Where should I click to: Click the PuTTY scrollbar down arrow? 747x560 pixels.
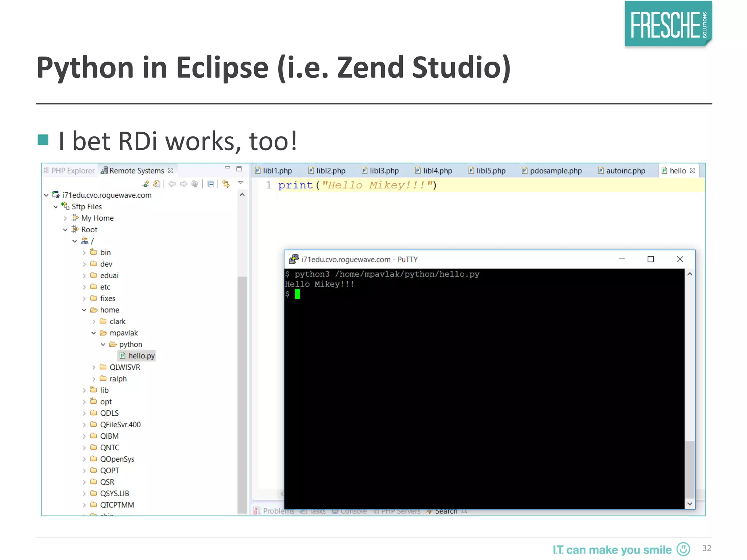(690, 504)
